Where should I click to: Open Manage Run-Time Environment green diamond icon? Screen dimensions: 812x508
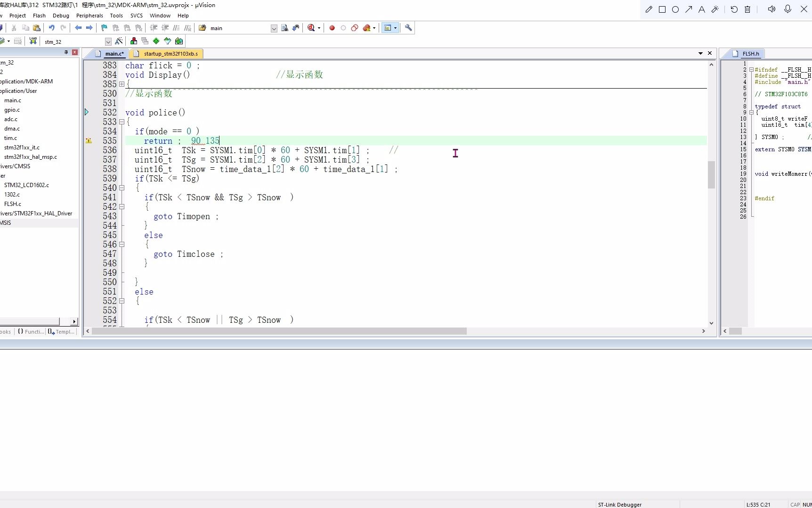(x=156, y=41)
